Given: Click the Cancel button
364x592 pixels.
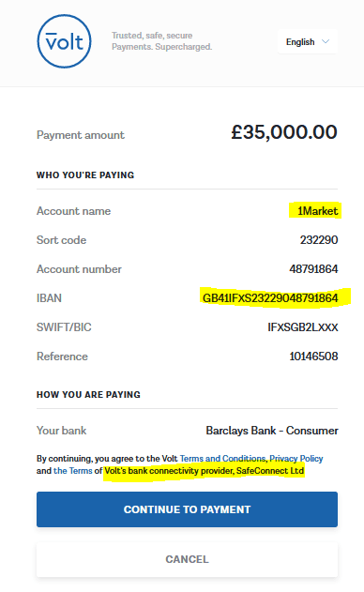Looking at the screenshot, I should click(x=187, y=559).
